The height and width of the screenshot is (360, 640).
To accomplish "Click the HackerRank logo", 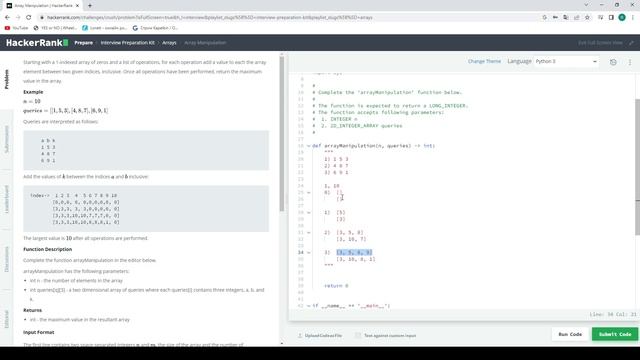I will tap(37, 42).
